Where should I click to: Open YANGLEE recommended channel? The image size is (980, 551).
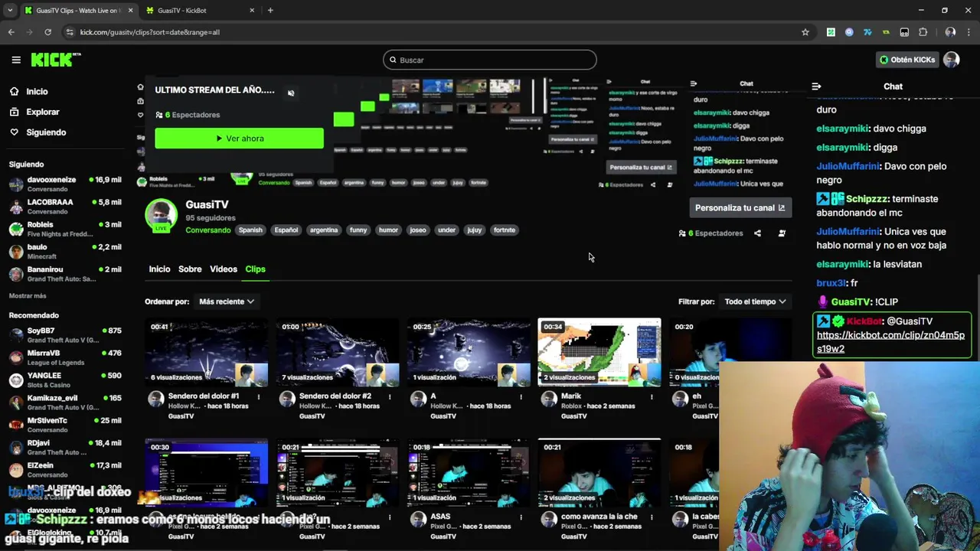(65, 380)
